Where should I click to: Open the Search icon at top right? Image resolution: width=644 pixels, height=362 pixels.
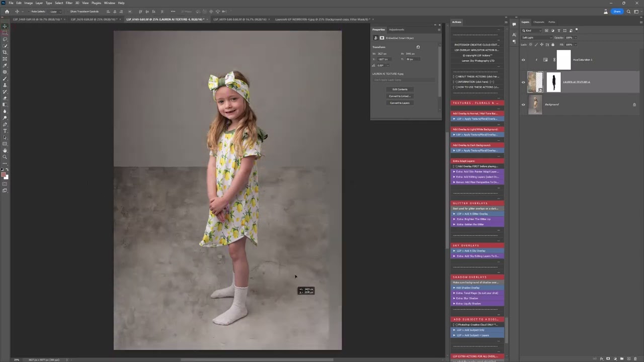tap(628, 12)
